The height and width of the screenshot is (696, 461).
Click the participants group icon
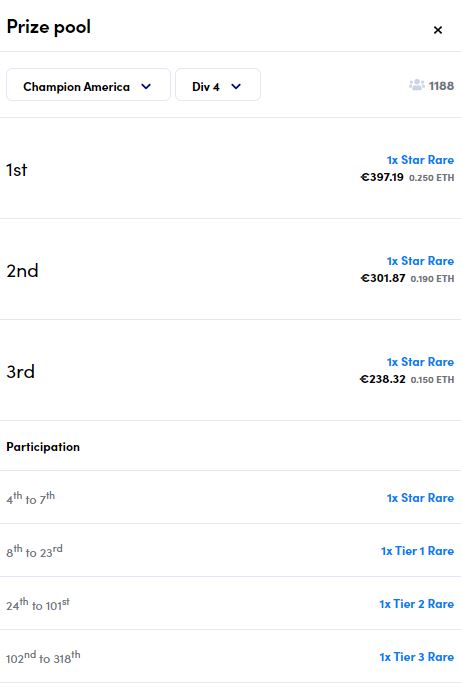coord(417,85)
